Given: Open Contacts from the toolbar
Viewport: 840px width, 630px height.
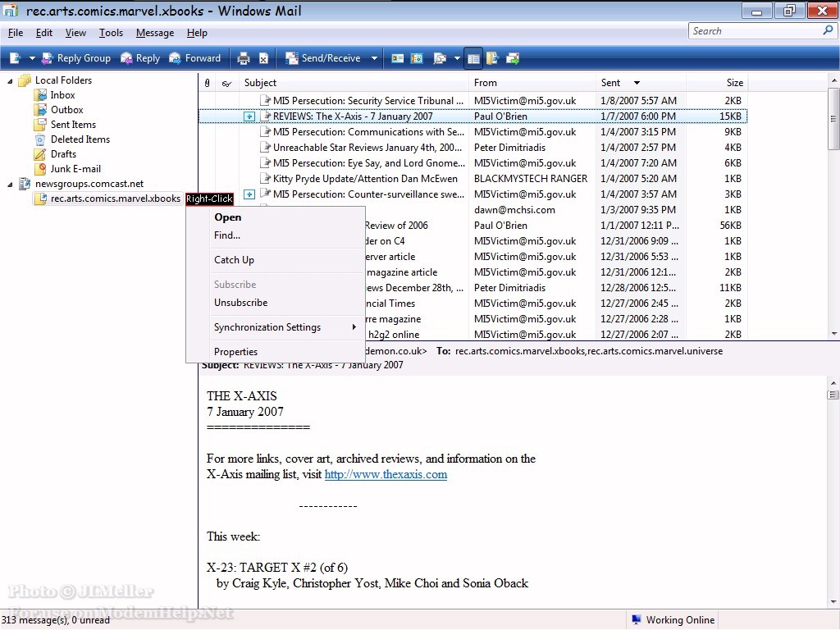Looking at the screenshot, I should tap(397, 58).
